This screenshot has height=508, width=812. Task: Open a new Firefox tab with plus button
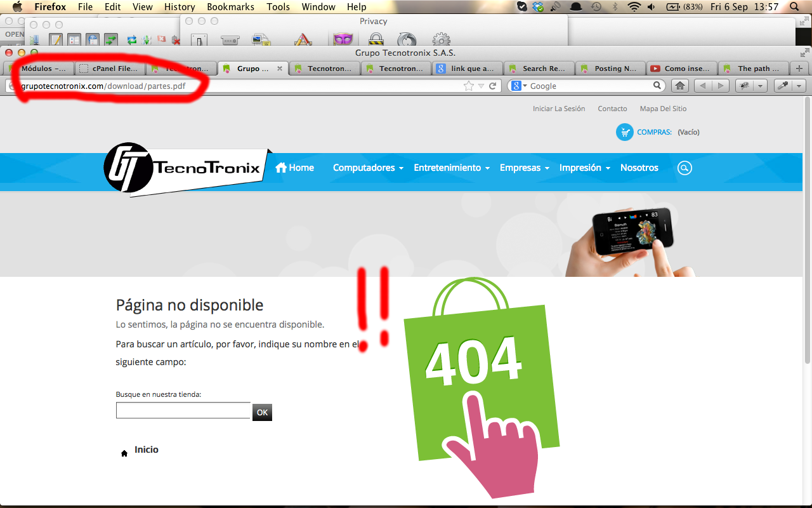click(799, 69)
